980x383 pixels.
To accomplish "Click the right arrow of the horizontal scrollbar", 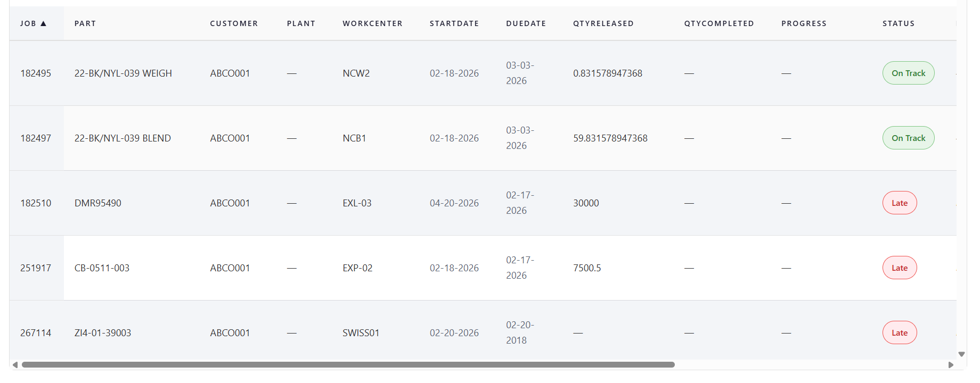I will [951, 365].
